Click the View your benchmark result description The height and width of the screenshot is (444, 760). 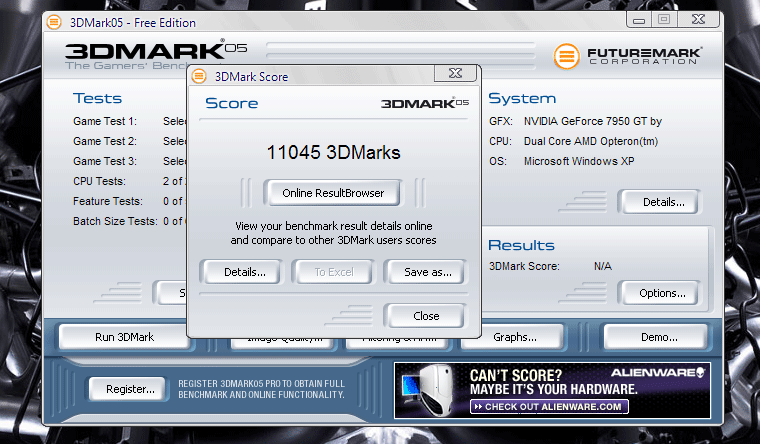point(333,233)
